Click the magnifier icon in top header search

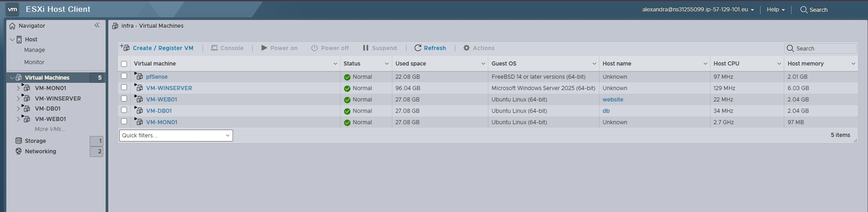[804, 10]
